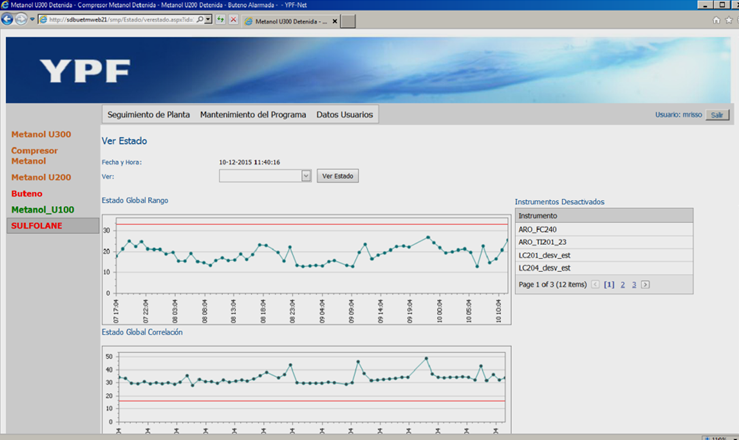This screenshot has width=739, height=440.
Task: Open the Ver combo box dropdown
Action: point(306,176)
